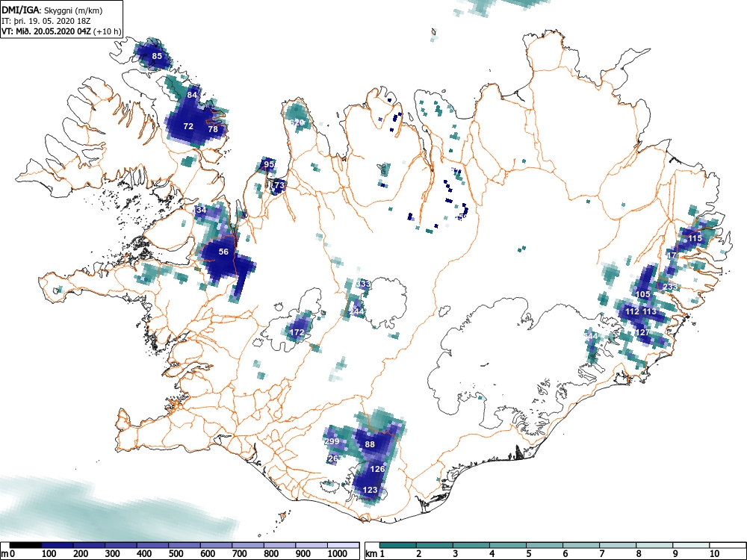
Task: Click the black 0–100 m legend swatch
Action: tap(25, 545)
